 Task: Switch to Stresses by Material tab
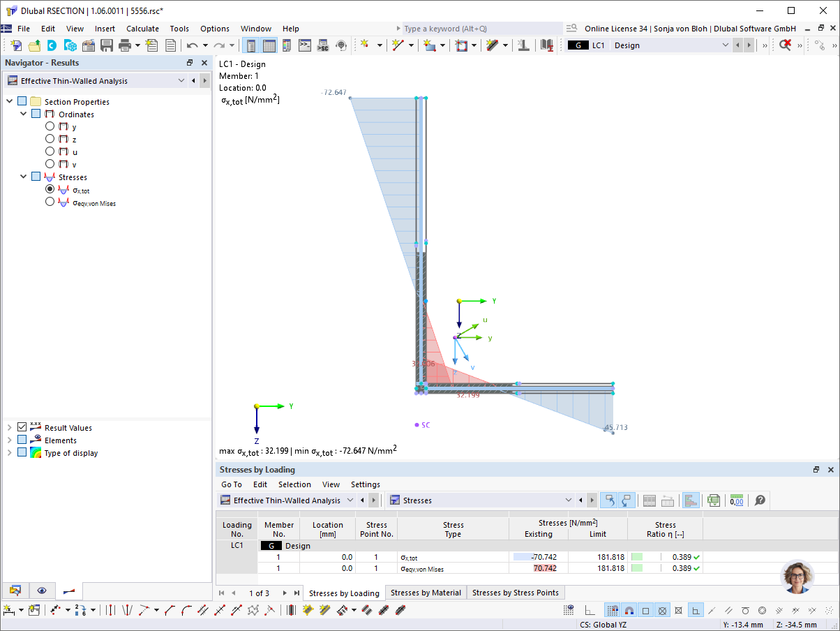point(426,593)
